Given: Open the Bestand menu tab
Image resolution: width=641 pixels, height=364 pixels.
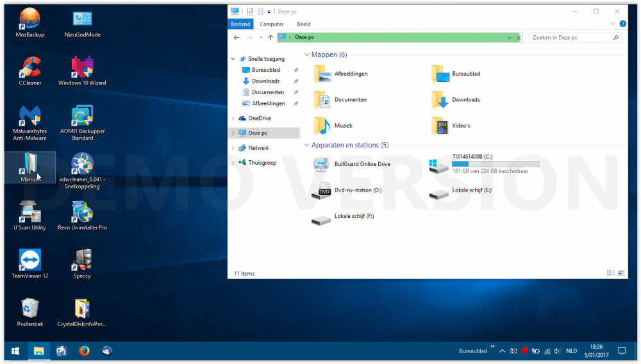Looking at the screenshot, I should [x=240, y=24].
